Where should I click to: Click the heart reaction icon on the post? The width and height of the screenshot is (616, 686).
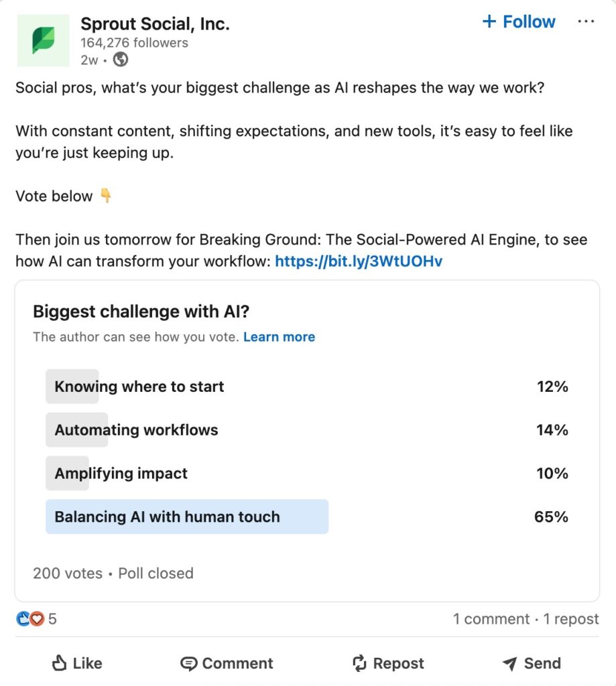37,618
